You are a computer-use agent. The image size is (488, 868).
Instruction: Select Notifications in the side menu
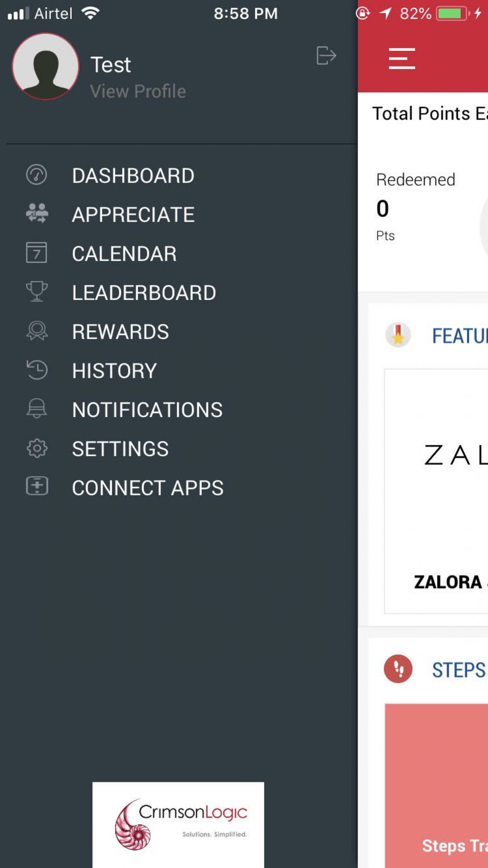(x=147, y=410)
